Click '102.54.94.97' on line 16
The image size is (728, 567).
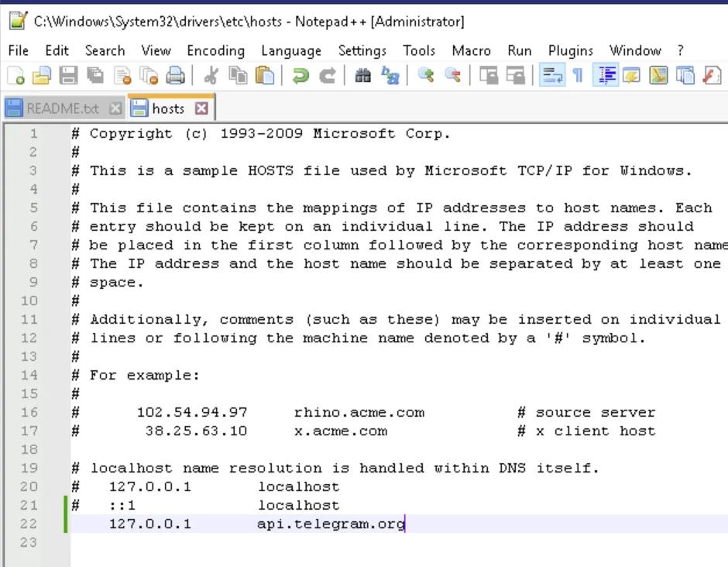click(x=192, y=412)
